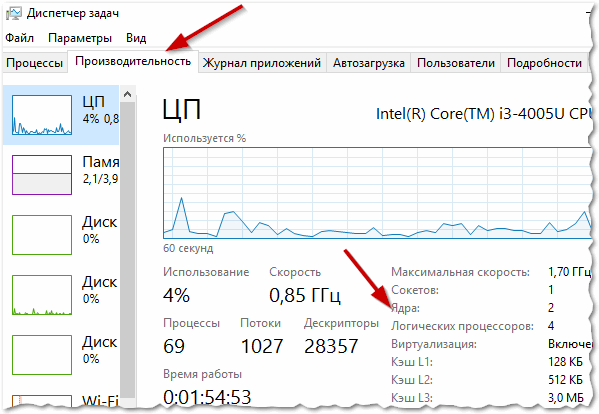Select the Wi-Fi graph thumbnail
This screenshot has height=414, width=599.
click(42, 402)
